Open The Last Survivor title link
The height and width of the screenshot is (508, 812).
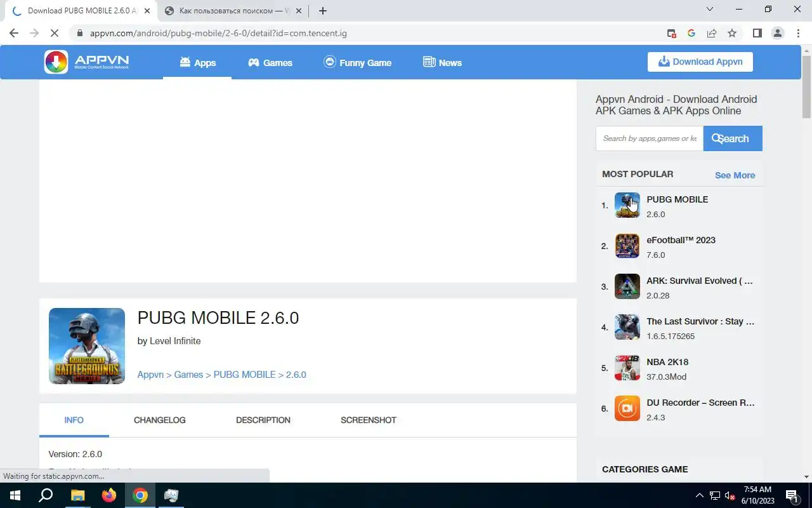coord(700,321)
